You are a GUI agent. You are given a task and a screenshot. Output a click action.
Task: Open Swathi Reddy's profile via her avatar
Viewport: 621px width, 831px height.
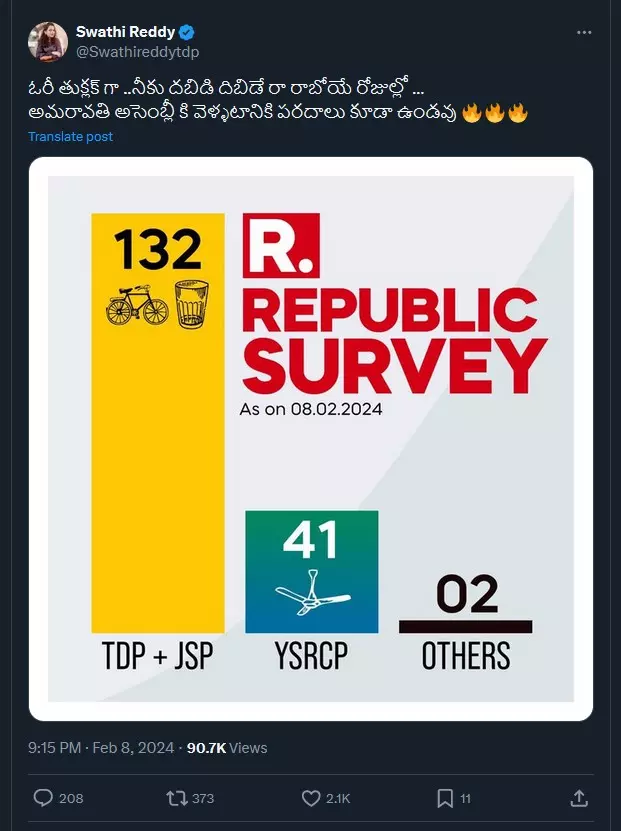coord(48,38)
